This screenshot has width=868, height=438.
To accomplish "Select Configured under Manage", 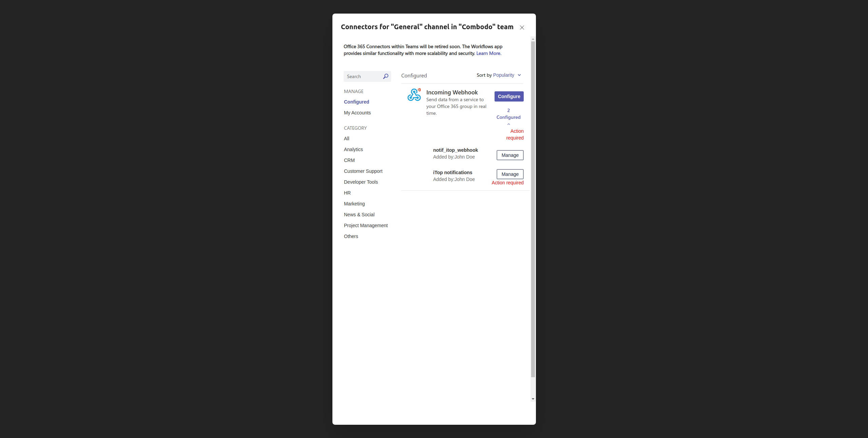I will click(356, 102).
